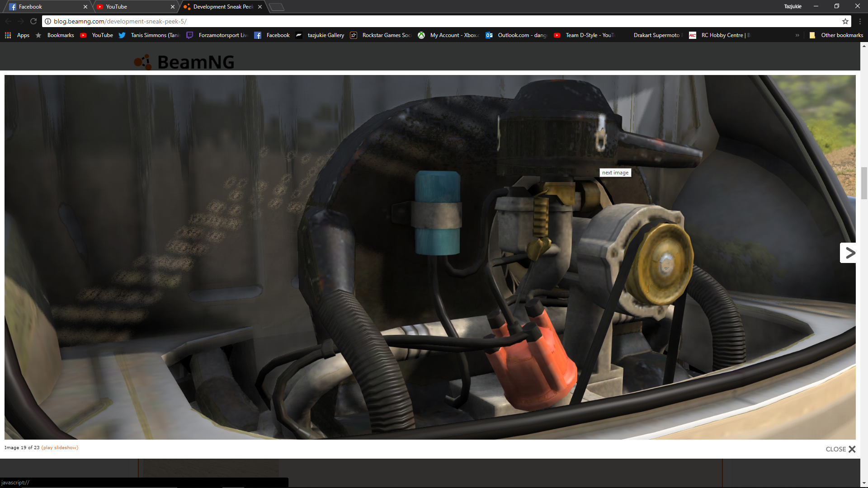Expand the hidden bookmarks chevron
The height and width of the screenshot is (488, 868).
point(797,35)
